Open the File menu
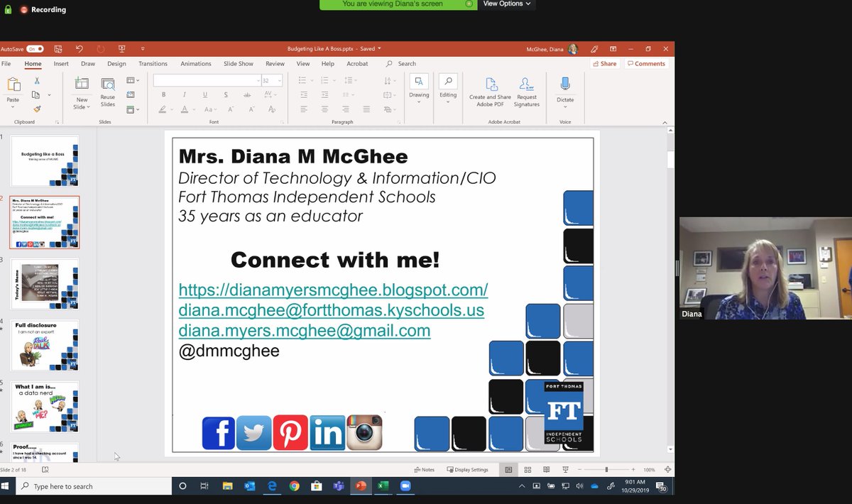 point(6,64)
